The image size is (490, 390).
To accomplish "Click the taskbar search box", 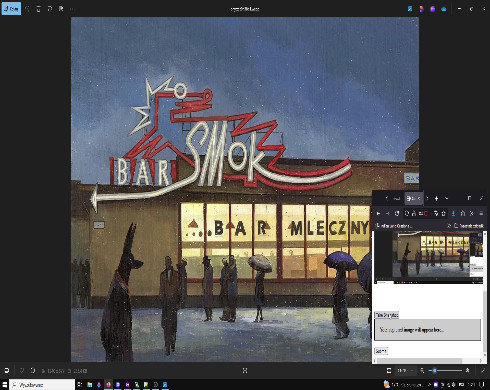I will click(x=42, y=385).
